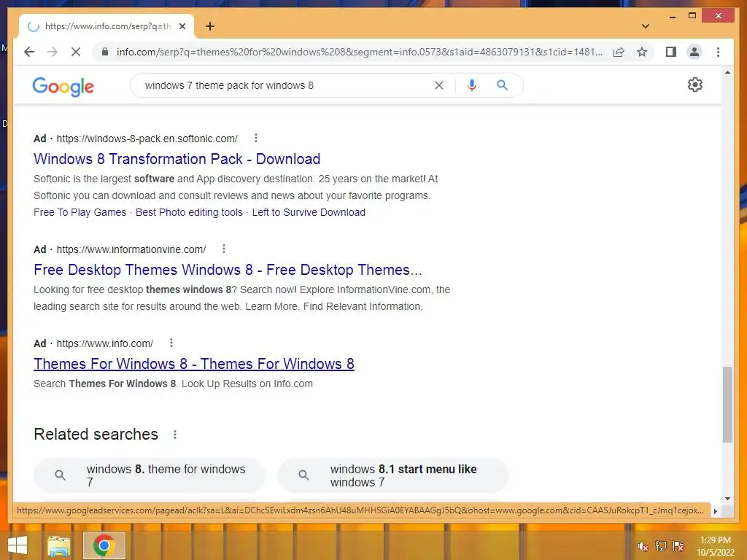Open the Chrome profile avatar
Screen dimensions: 747x560
[694, 52]
